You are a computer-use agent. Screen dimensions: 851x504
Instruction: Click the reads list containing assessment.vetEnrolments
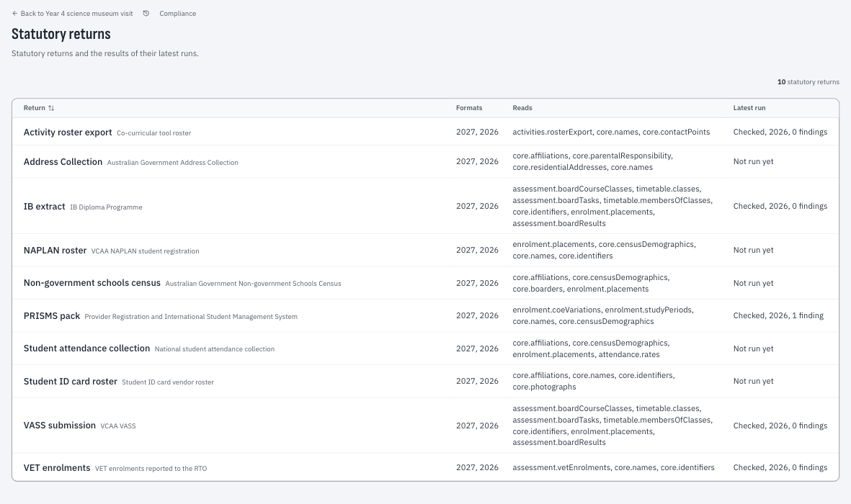(x=613, y=468)
